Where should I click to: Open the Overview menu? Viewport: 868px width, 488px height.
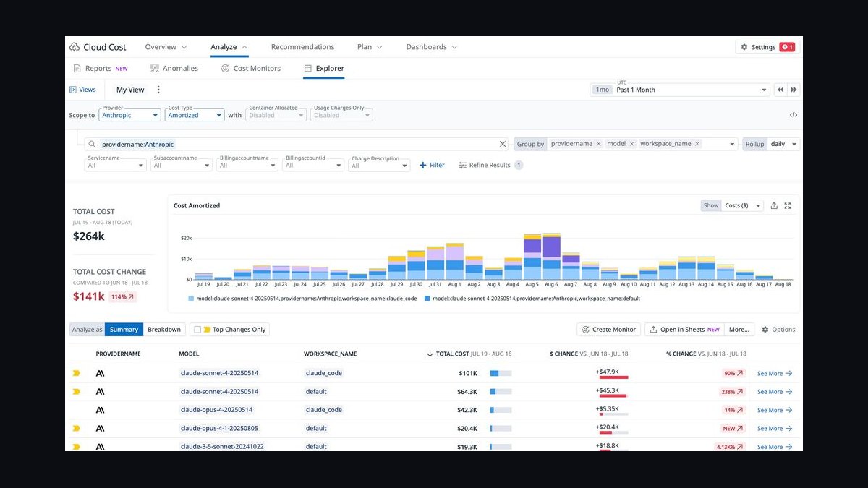click(166, 47)
